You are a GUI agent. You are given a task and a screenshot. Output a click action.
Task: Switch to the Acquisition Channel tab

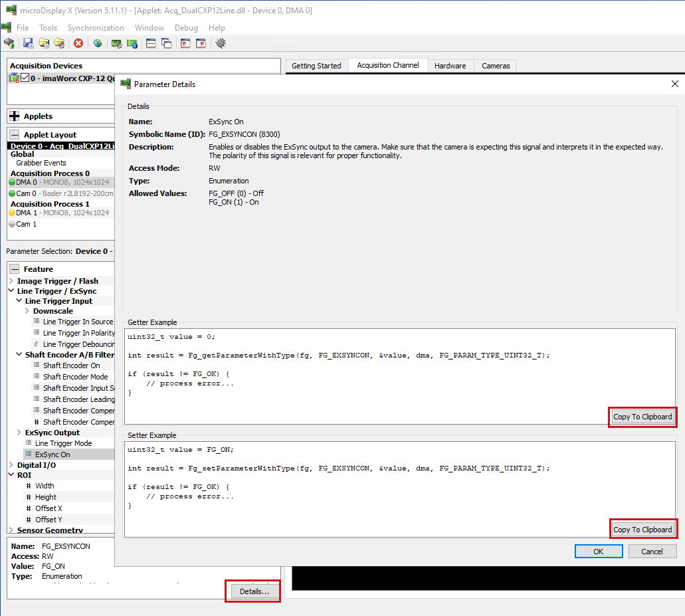point(388,65)
